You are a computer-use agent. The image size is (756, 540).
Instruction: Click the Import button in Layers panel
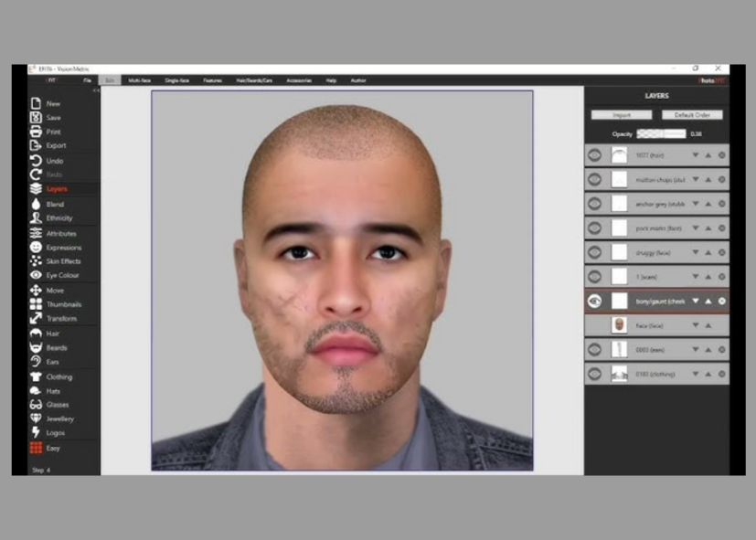(x=621, y=115)
